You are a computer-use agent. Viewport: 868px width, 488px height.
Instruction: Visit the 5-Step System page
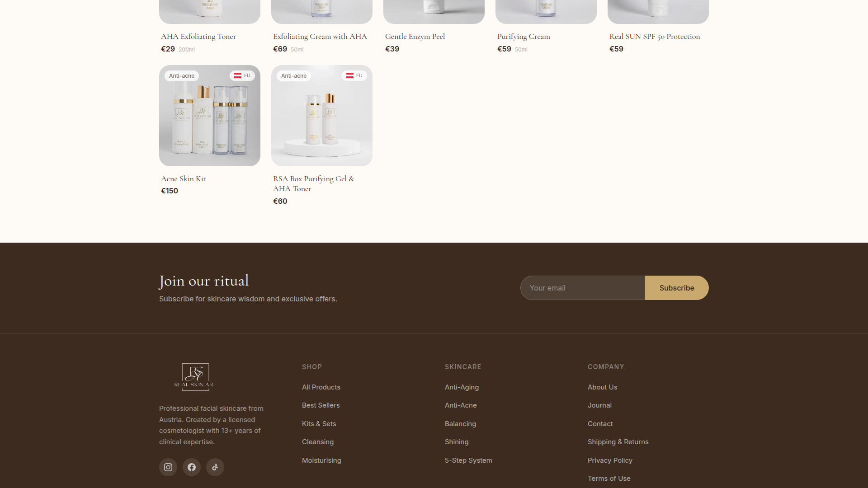pos(468,460)
